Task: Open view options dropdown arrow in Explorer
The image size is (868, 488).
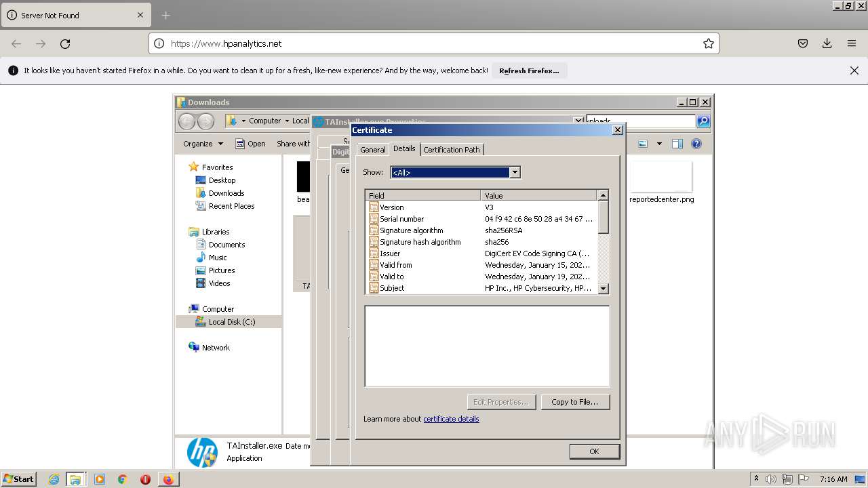Action: 658,144
